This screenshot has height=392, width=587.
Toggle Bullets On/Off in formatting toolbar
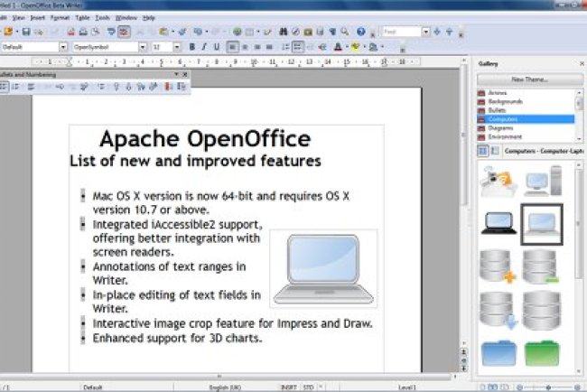pyautogui.click(x=298, y=47)
